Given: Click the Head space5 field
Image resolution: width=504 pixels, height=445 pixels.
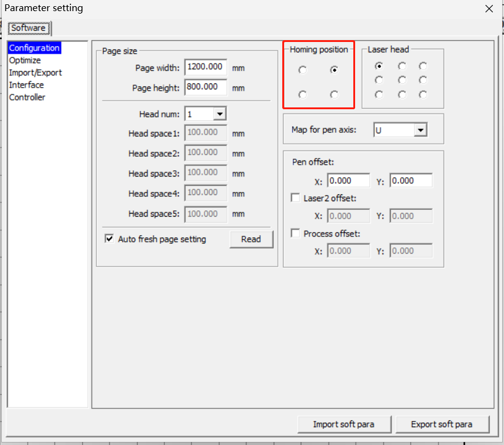Looking at the screenshot, I should [x=206, y=214].
